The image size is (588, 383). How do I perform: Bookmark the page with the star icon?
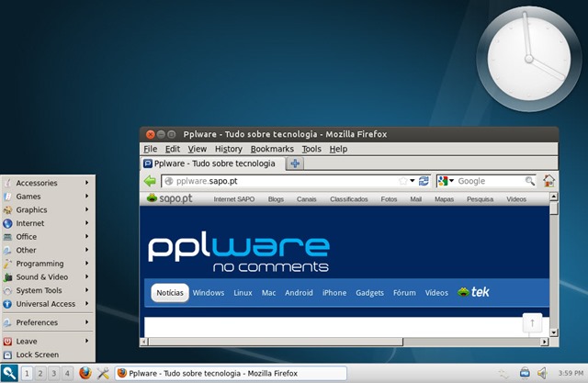tap(402, 181)
